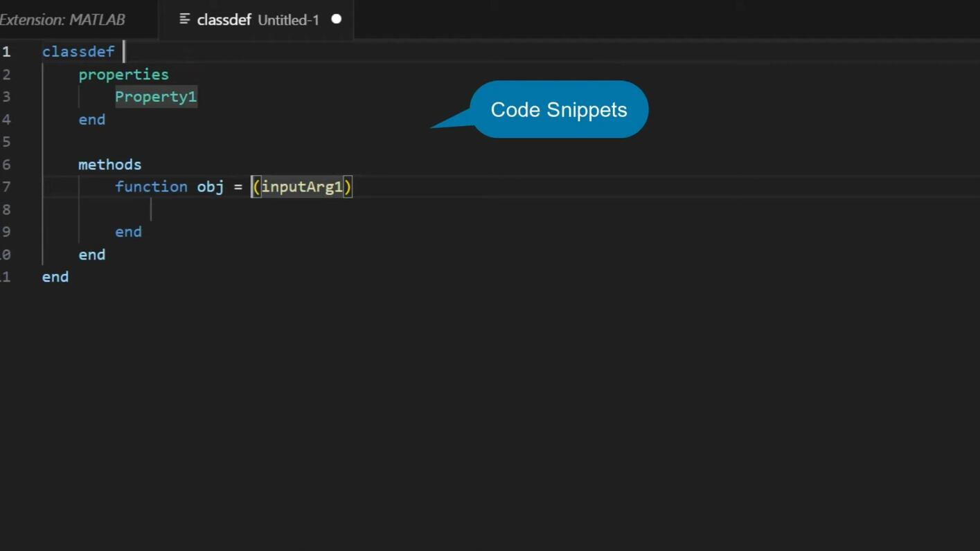Click the function keyword on line 7
The width and height of the screenshot is (980, 551).
click(151, 187)
